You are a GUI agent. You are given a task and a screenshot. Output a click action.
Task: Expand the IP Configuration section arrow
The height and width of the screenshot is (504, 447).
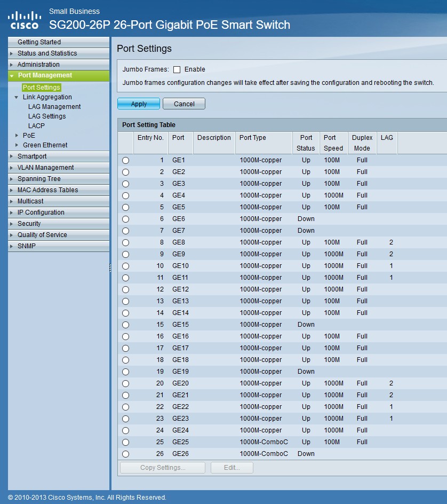[x=12, y=212]
